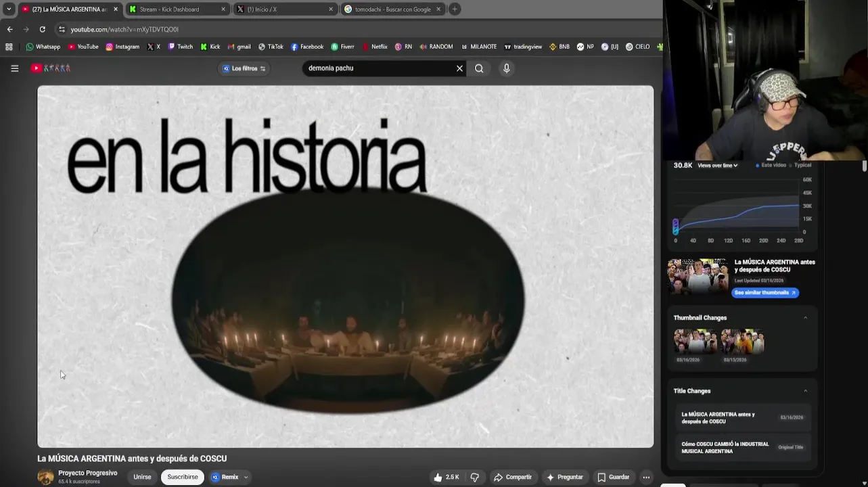Select the 03/16/2026 thumbnail change
This screenshot has width=868, height=487.
[695, 342]
